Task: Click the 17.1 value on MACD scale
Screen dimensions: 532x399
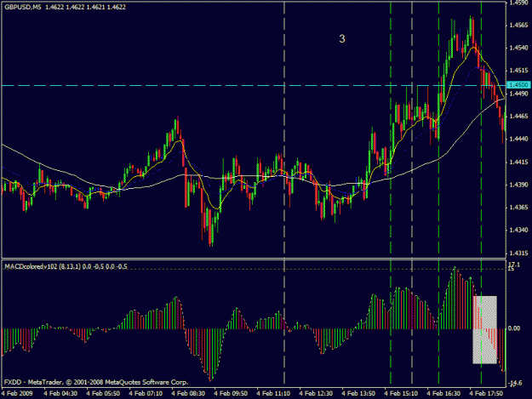Action: pos(514,265)
